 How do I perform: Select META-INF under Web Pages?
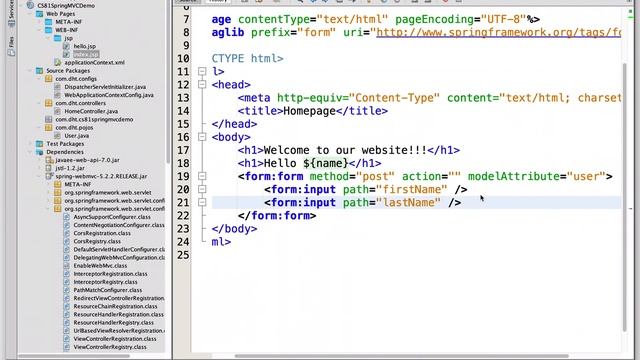(69, 22)
